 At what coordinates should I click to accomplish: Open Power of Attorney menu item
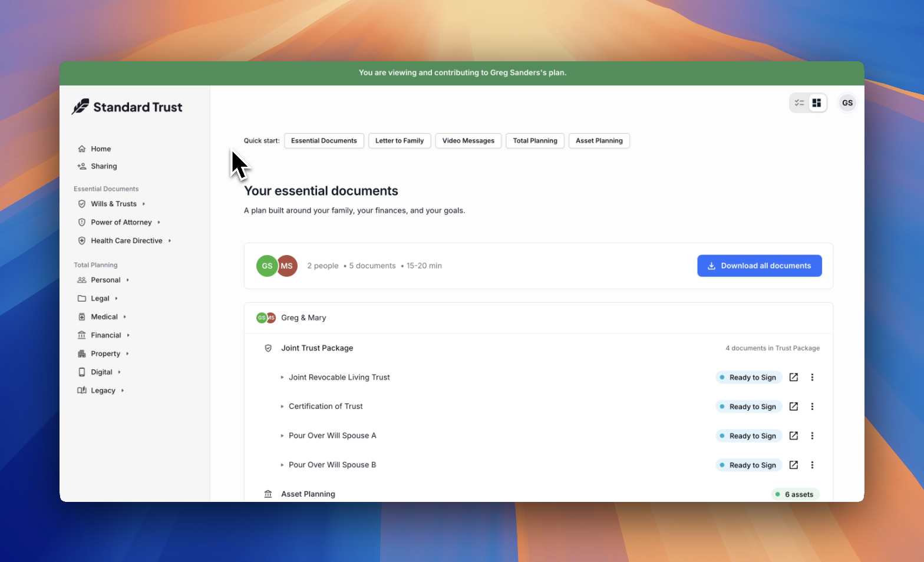(121, 222)
